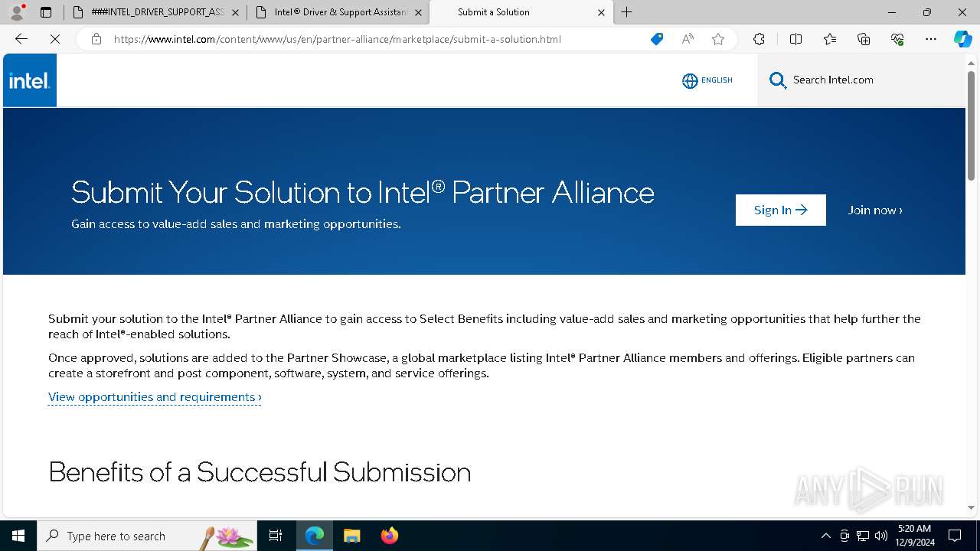Click the scrollbar down arrow
Image resolution: width=980 pixels, height=551 pixels.
click(x=971, y=507)
